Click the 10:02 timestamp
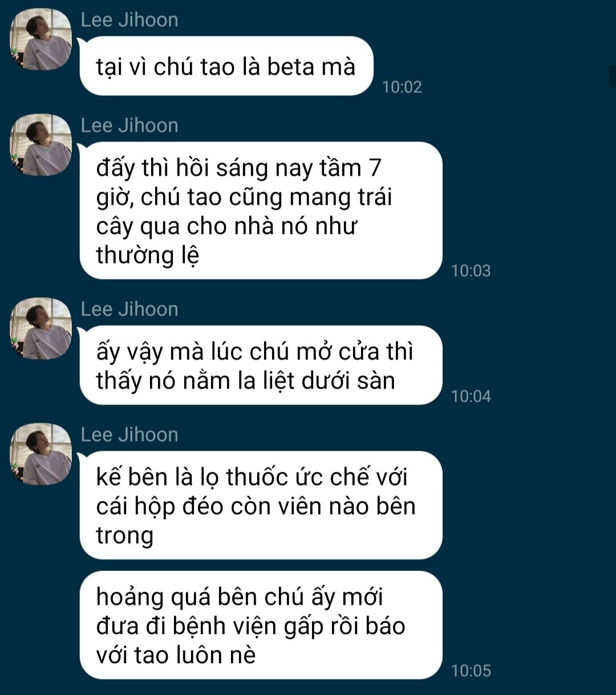Screen dimensions: 616x695 [402, 87]
